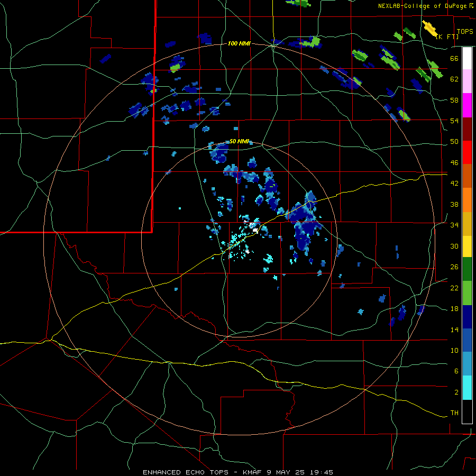This screenshot has height=476, width=476.
Task: Pick the light green legend swatch
Action: [x=467, y=293]
